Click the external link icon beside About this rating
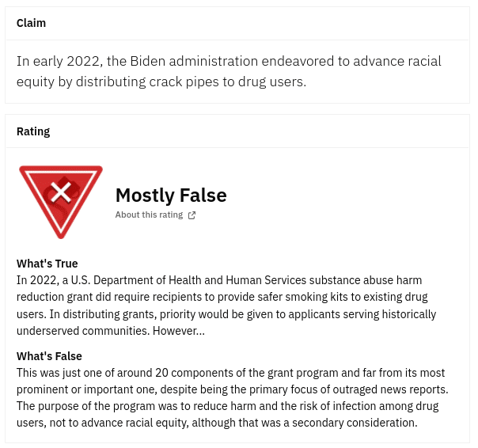Screen dimensions: 478x448 [x=192, y=215]
